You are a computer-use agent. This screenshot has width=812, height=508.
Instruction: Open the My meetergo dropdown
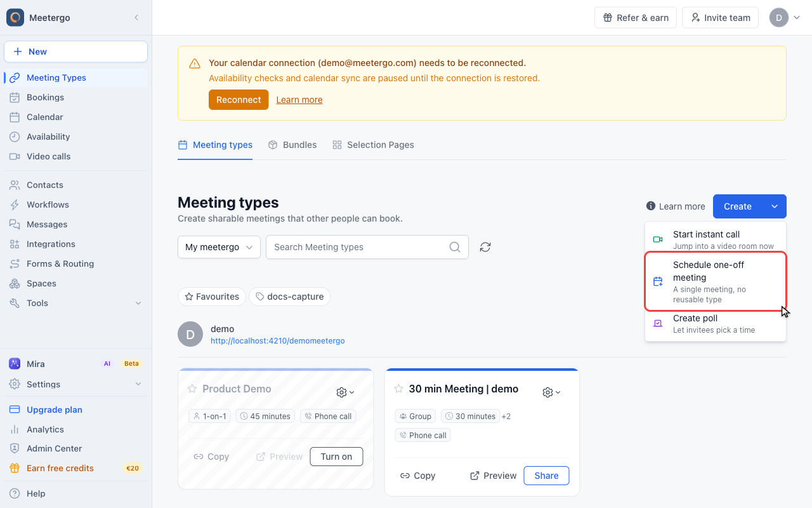219,247
